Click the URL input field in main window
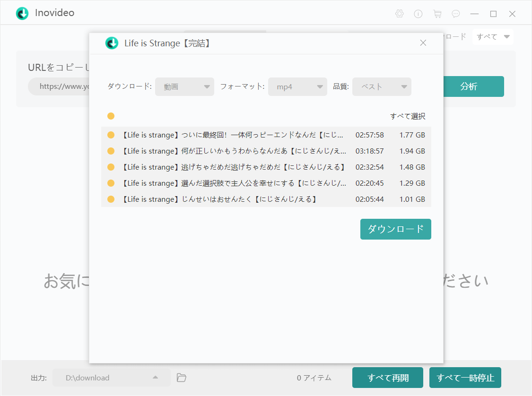 tap(58, 86)
